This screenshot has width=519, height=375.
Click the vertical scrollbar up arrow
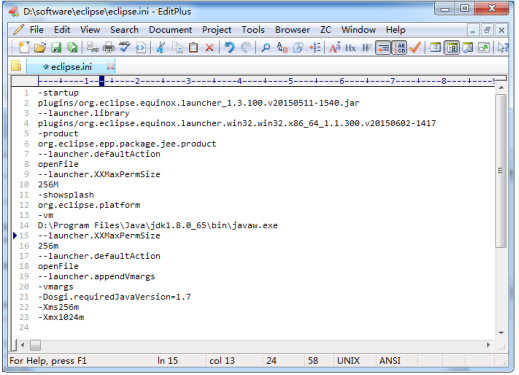[501, 88]
